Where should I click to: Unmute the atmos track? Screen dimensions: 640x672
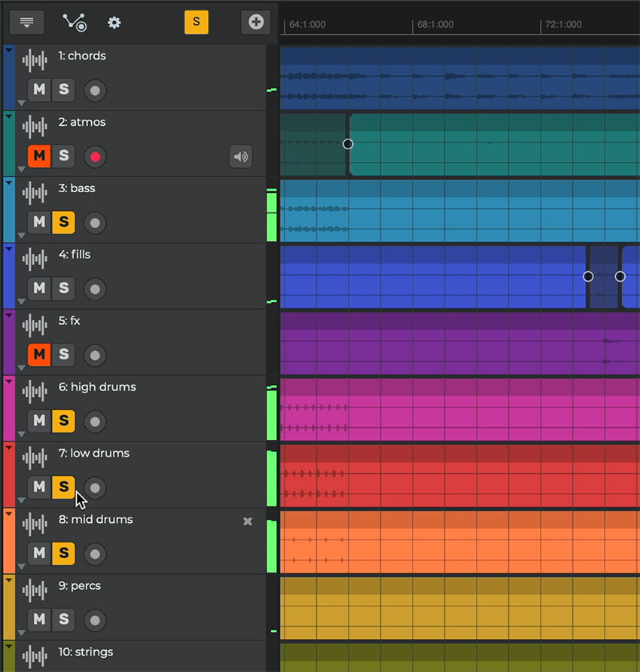coord(39,157)
